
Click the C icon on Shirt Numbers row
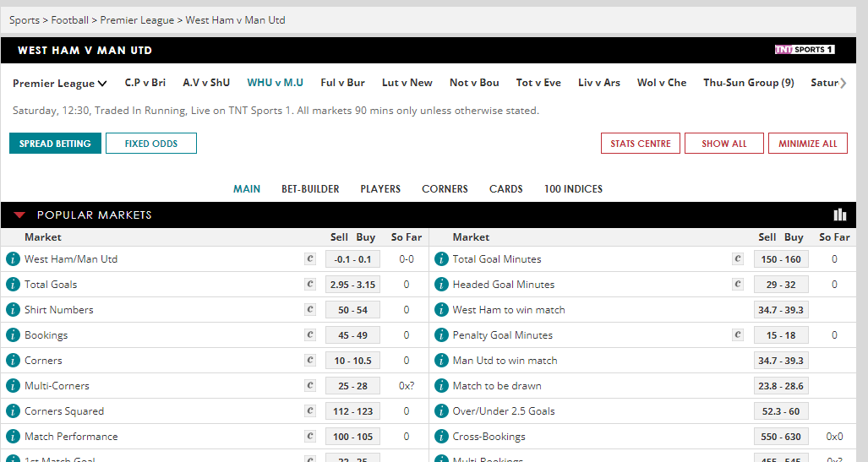pyautogui.click(x=310, y=309)
